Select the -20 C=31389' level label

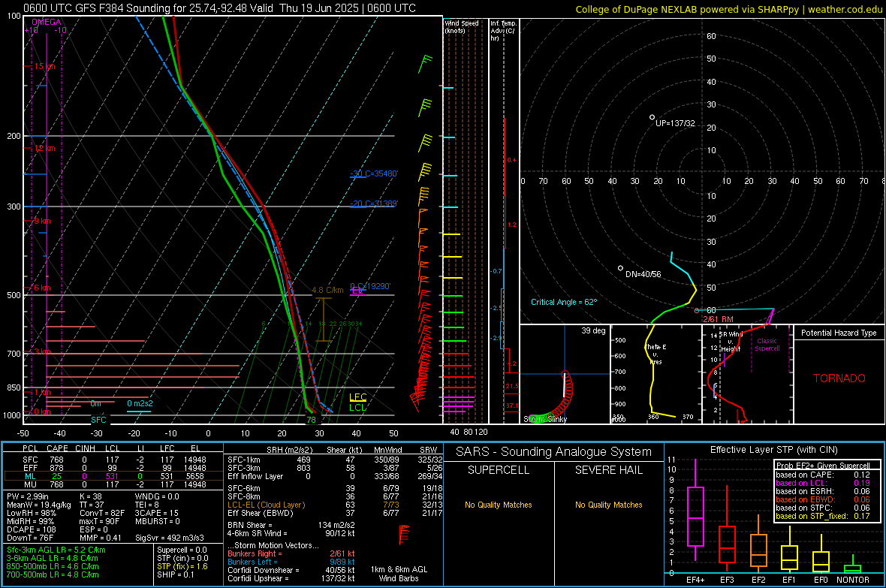tap(373, 204)
